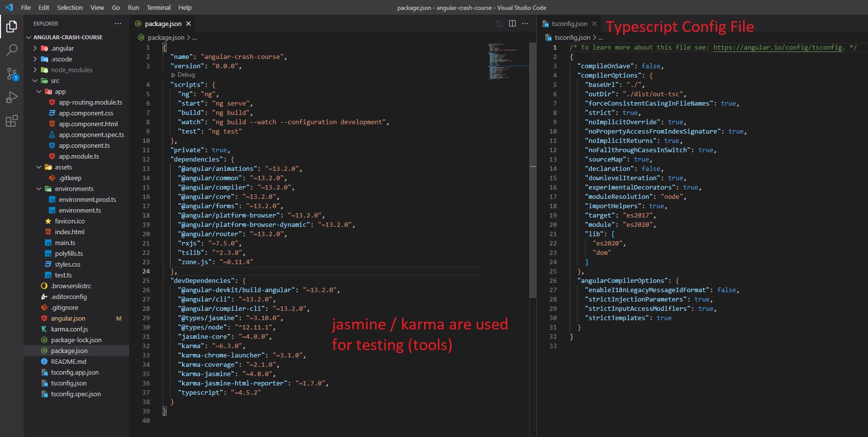Open the Search view icon
The image size is (868, 437).
pyautogui.click(x=12, y=50)
